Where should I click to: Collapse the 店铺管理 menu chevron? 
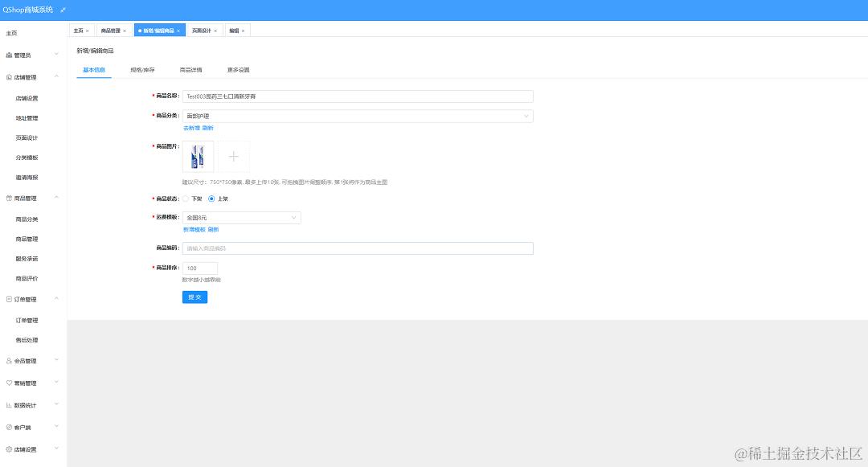[x=56, y=76]
